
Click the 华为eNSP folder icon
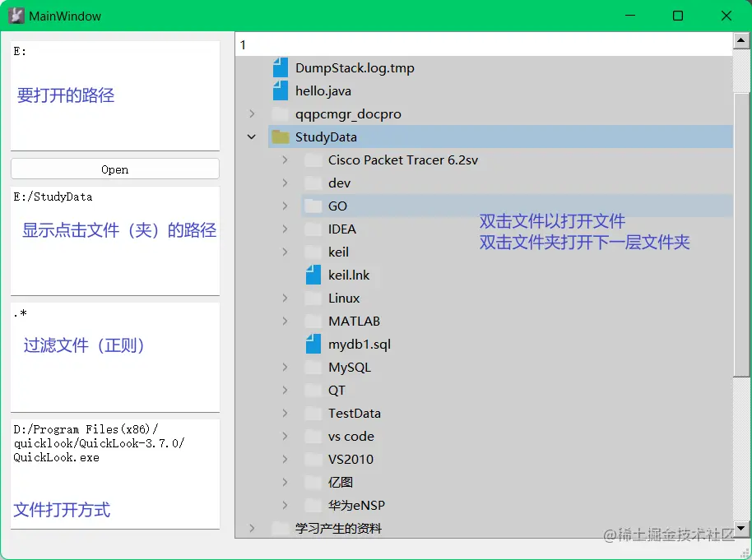click(313, 506)
